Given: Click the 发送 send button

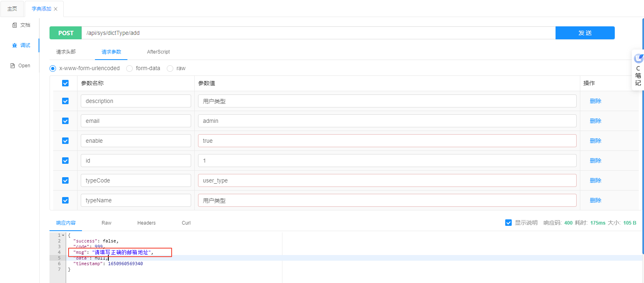Looking at the screenshot, I should [585, 33].
